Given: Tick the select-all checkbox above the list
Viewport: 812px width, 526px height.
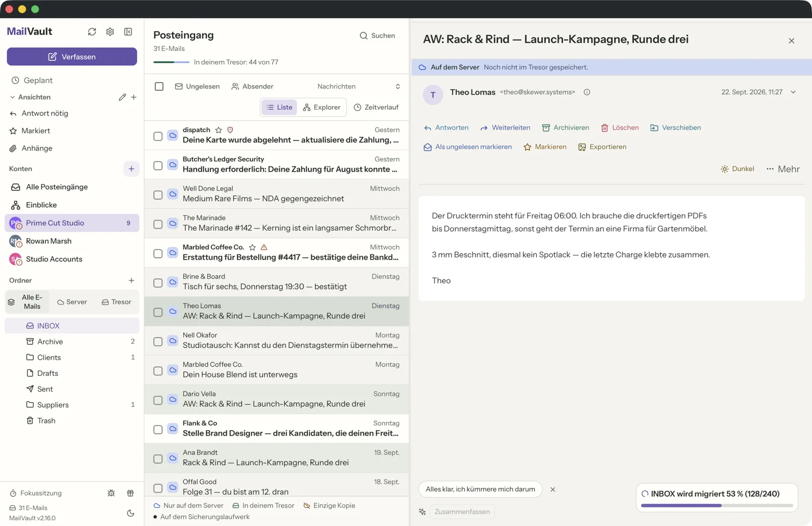Looking at the screenshot, I should (x=159, y=86).
